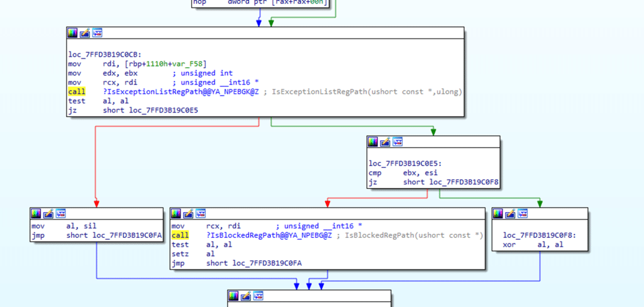Click the color palette icon on loc_7FFD3B19C0CB block

tap(72, 33)
